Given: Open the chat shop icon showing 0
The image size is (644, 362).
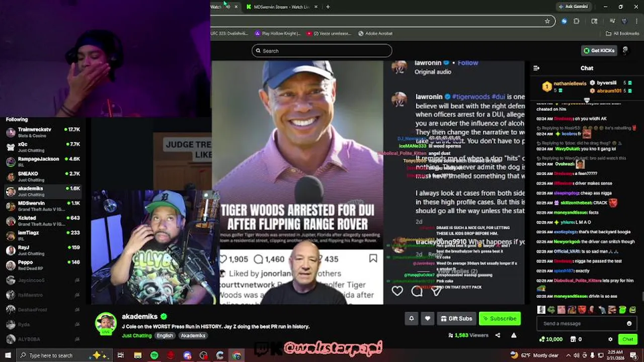Looking at the screenshot, I should tap(576, 339).
